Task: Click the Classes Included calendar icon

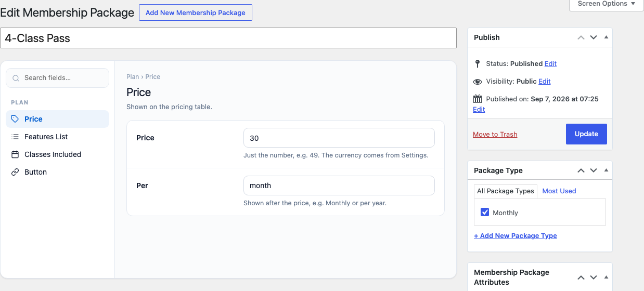Action: 15,154
